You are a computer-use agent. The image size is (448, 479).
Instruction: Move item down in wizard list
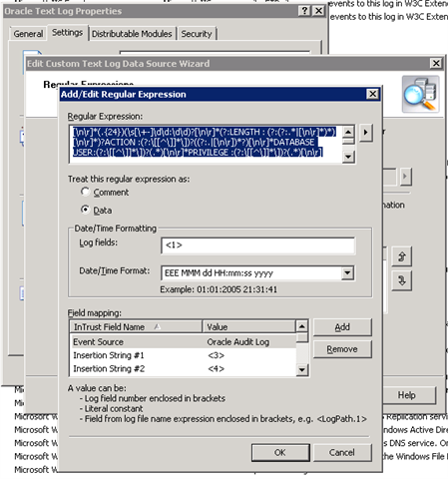pos(401,280)
